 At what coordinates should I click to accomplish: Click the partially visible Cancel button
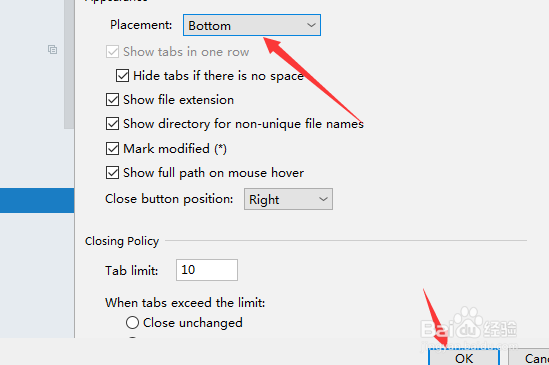(529, 357)
